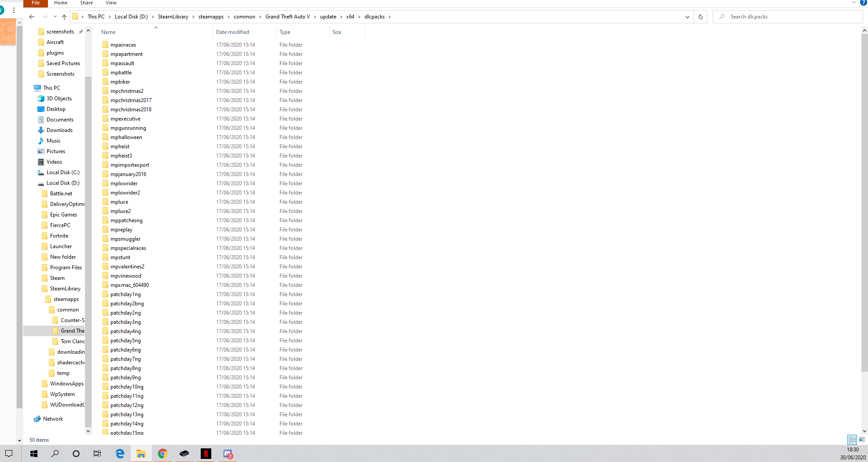Sort by Date modified column

(232, 32)
